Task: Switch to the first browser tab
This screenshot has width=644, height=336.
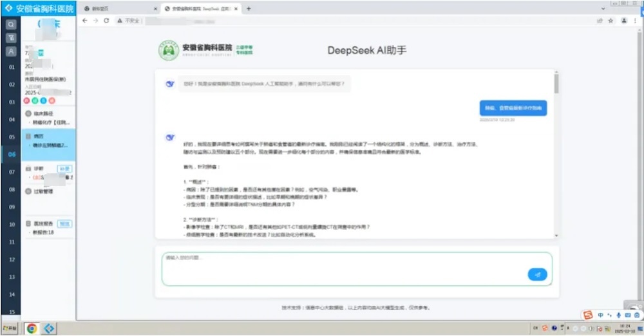Action: (x=120, y=8)
